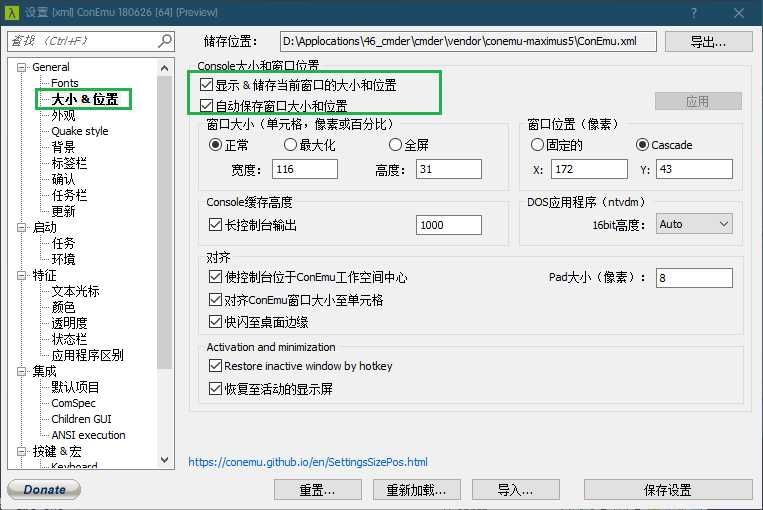The height and width of the screenshot is (510, 763).
Task: Collapse the General tree node
Action: [x=21, y=67]
